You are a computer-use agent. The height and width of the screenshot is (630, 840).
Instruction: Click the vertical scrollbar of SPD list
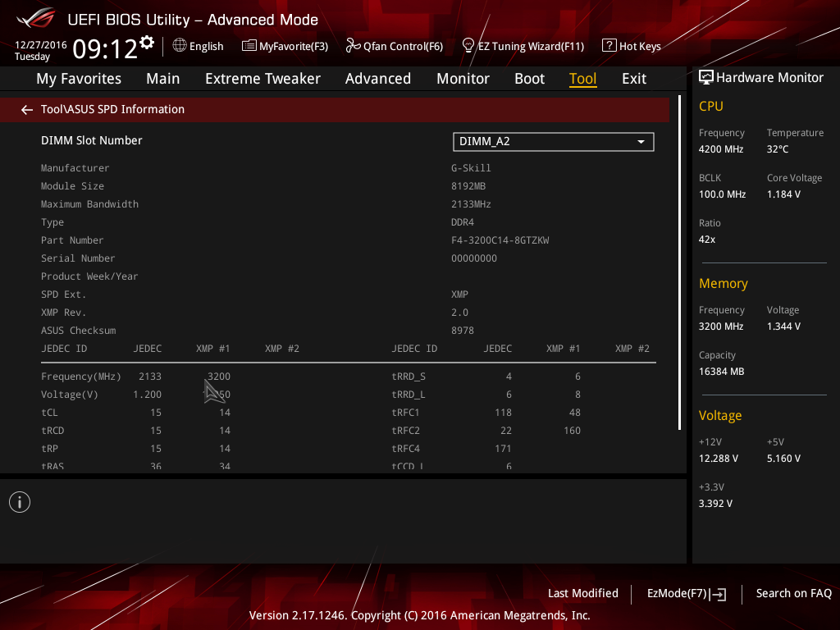click(x=680, y=262)
